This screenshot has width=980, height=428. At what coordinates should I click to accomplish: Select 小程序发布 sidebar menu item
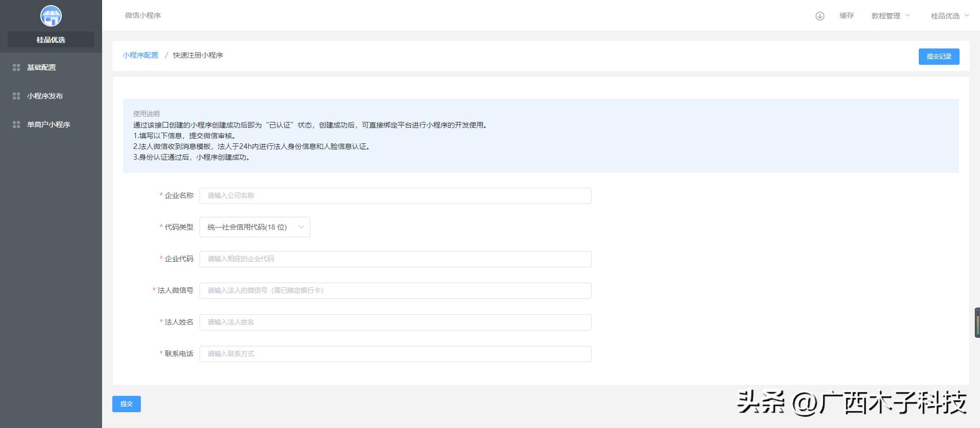45,96
